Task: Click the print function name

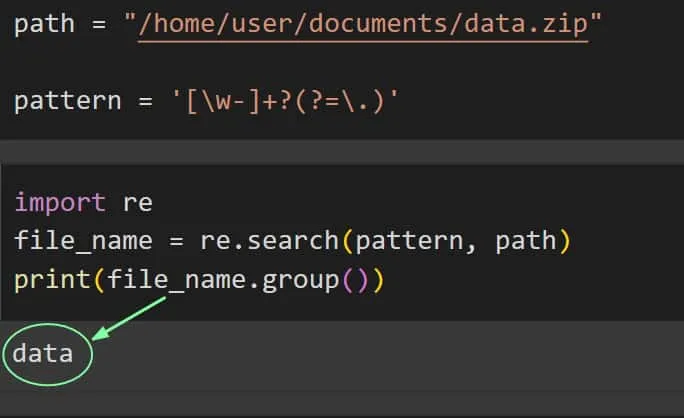Action: coord(46,279)
